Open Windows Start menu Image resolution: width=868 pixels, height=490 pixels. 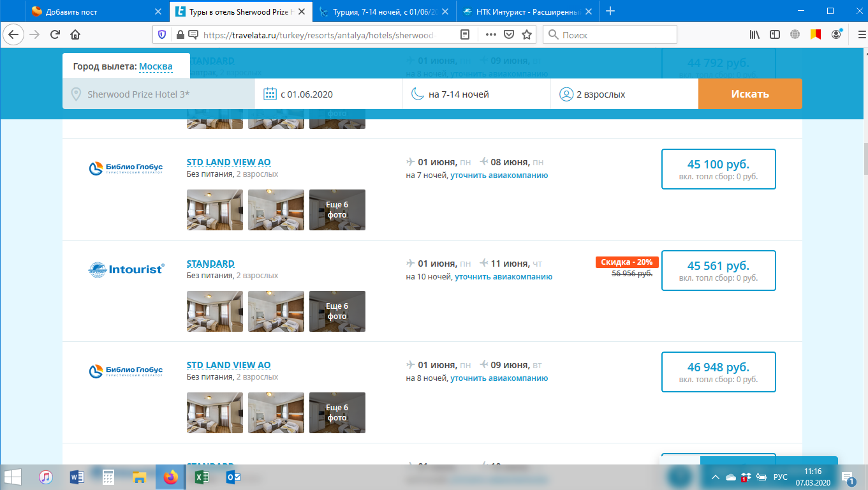coord(13,477)
